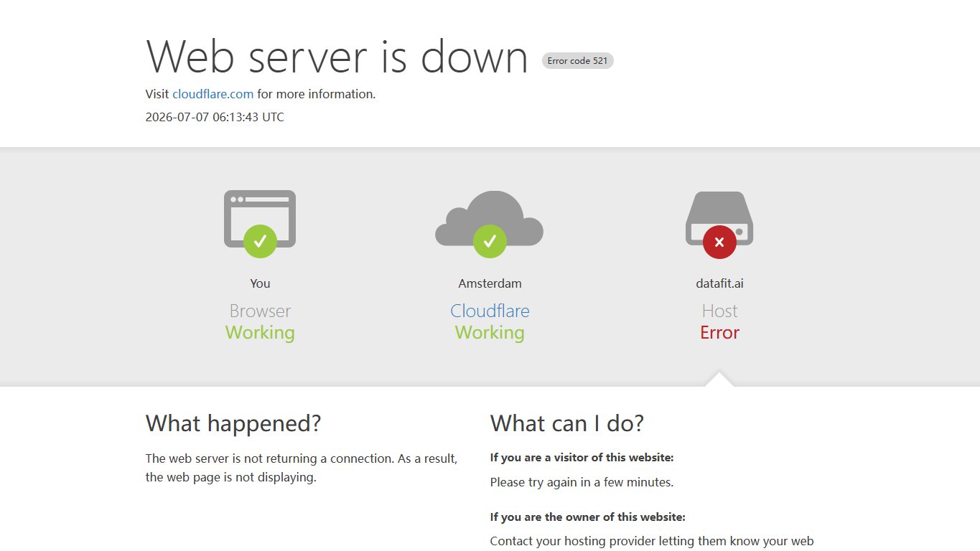Screen dimensions: 980x551
Task: Click the 'If you are the owner' text
Action: (x=587, y=517)
